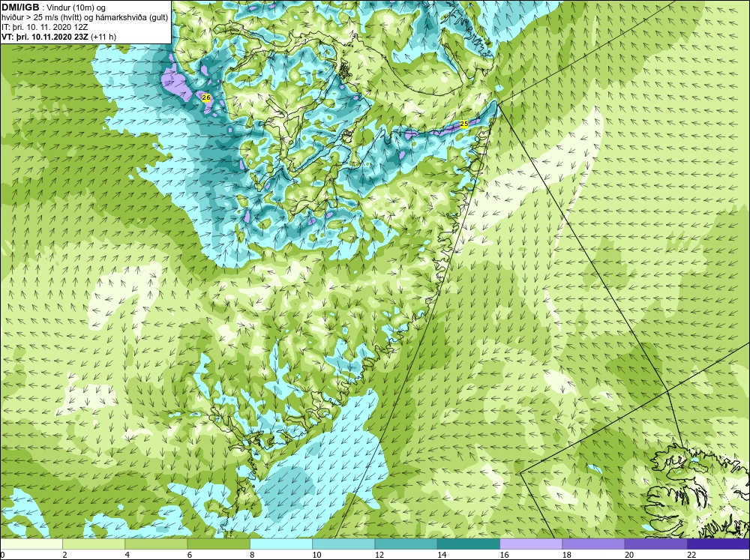Click the legend scale label 6
750x560 pixels.
coord(190,555)
